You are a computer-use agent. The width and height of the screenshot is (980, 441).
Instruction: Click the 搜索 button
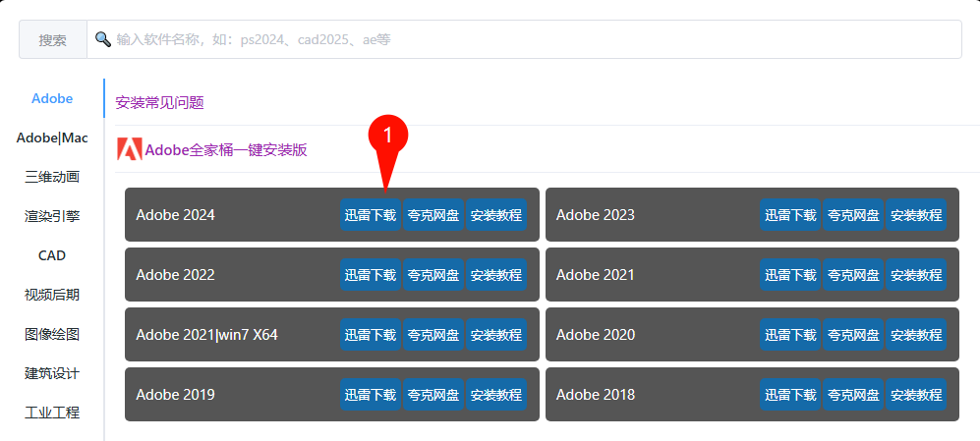(x=52, y=40)
